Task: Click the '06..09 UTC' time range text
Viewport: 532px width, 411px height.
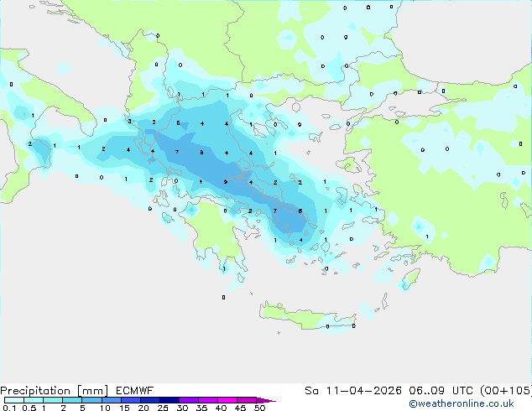Action: [442, 391]
